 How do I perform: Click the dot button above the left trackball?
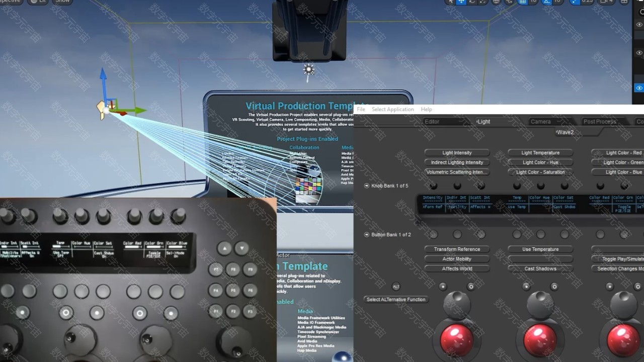pos(442,287)
